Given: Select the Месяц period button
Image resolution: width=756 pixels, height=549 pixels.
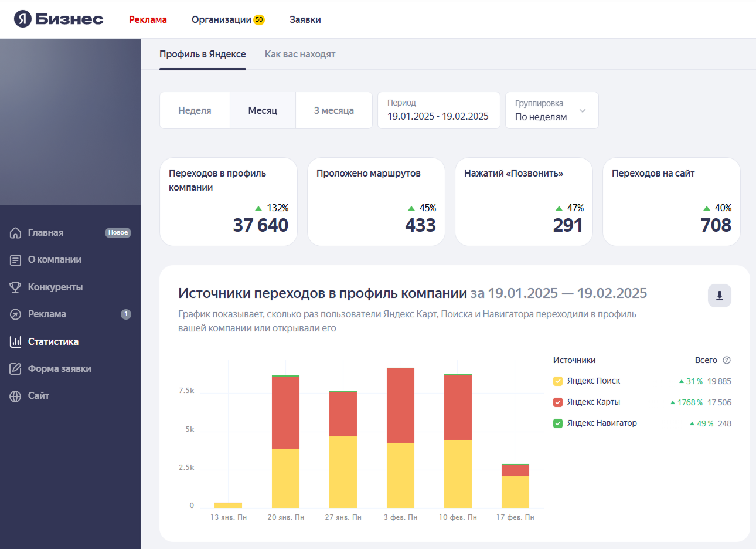Looking at the screenshot, I should [x=263, y=110].
